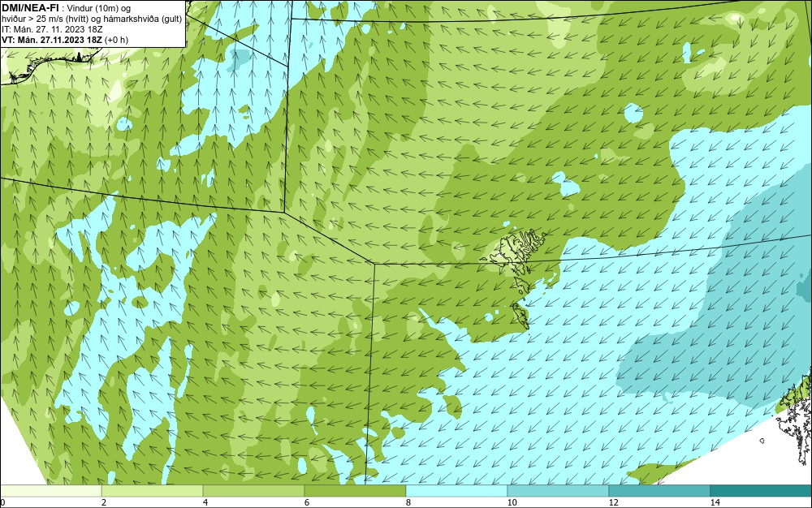Click the 6–8 m/s dark green legend swatch
812x508 pixels.
tap(356, 491)
